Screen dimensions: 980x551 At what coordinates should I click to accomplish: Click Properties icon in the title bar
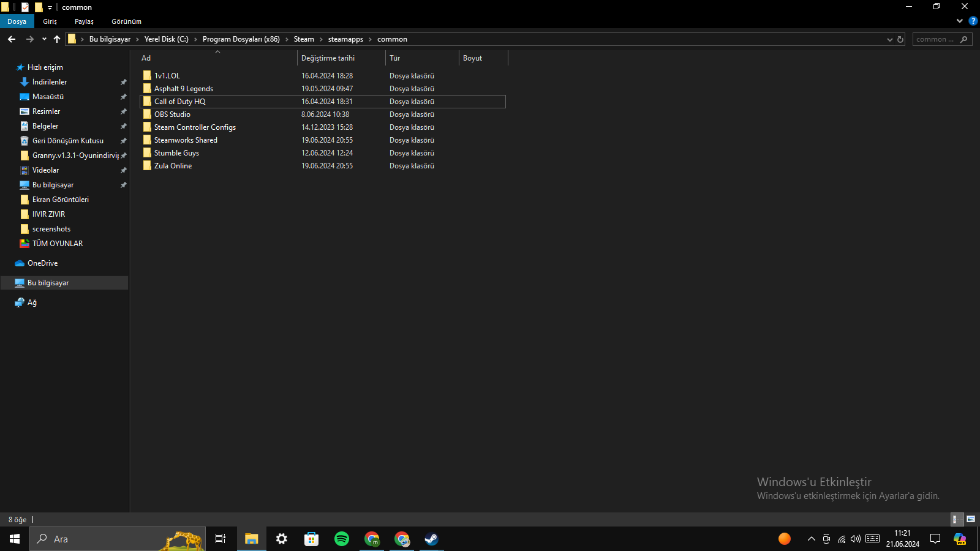coord(25,7)
